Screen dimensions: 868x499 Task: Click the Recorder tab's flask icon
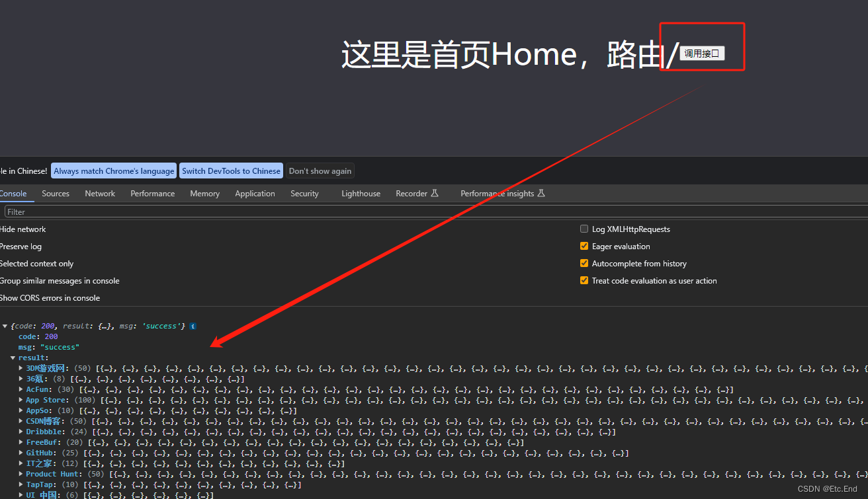point(435,194)
